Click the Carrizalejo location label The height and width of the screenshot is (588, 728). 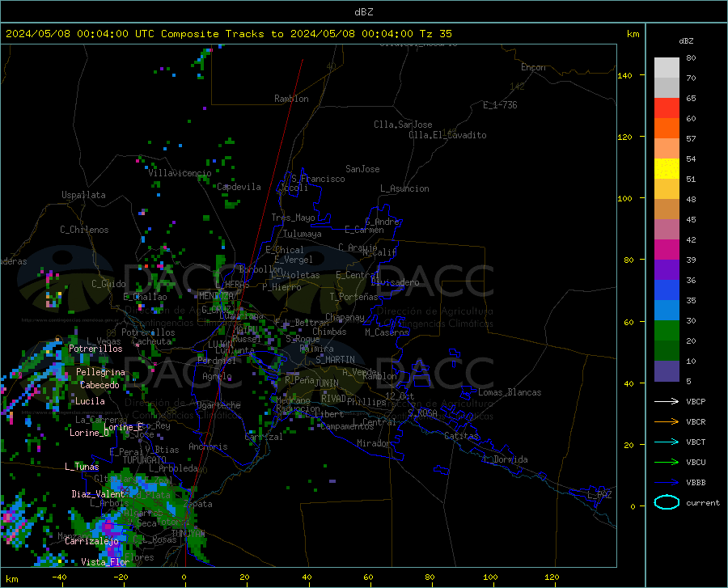(x=92, y=541)
